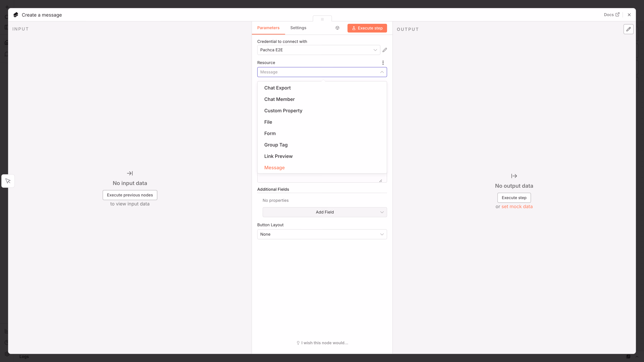
Task: Click the panel drag handle at top
Action: (x=322, y=19)
